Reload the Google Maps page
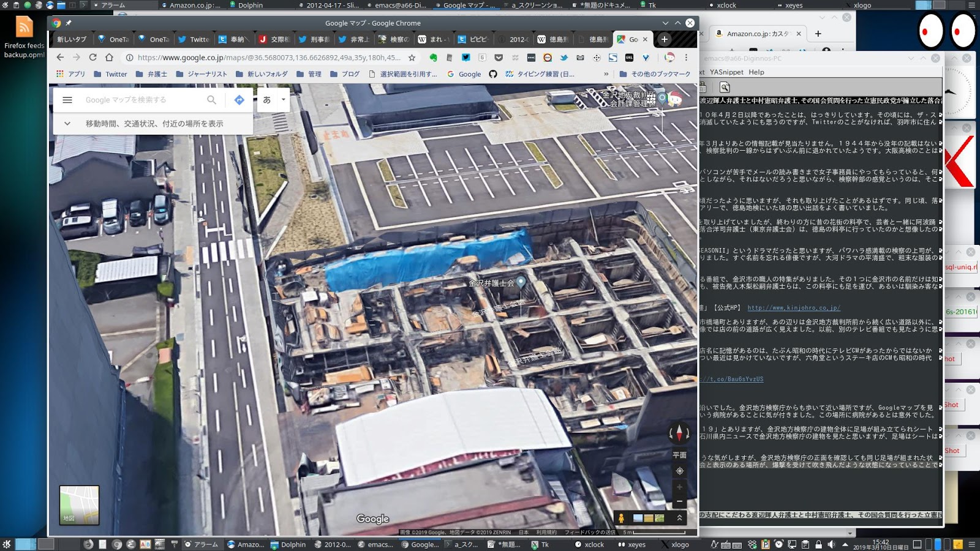This screenshot has height=551, width=980. click(x=92, y=58)
